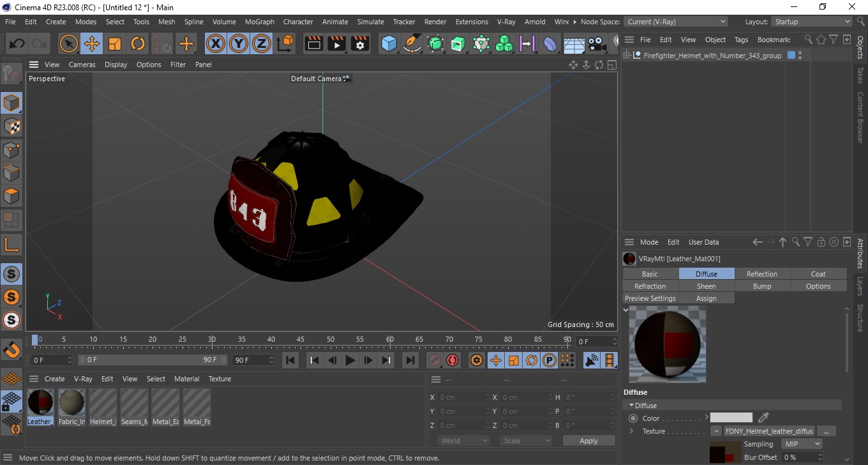Viewport: 868px width, 465px height.
Task: Open the MoGraph menu
Action: 260,22
